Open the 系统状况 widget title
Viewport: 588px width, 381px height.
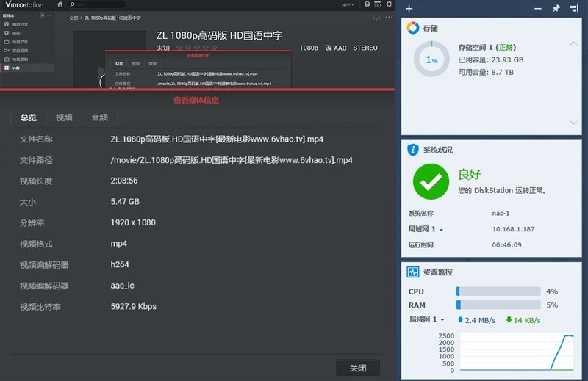click(437, 150)
